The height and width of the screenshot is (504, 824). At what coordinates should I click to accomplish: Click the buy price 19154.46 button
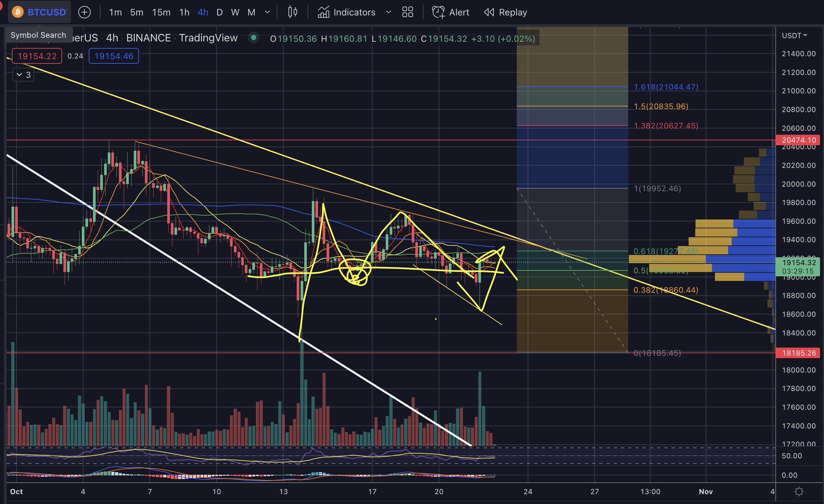click(114, 56)
